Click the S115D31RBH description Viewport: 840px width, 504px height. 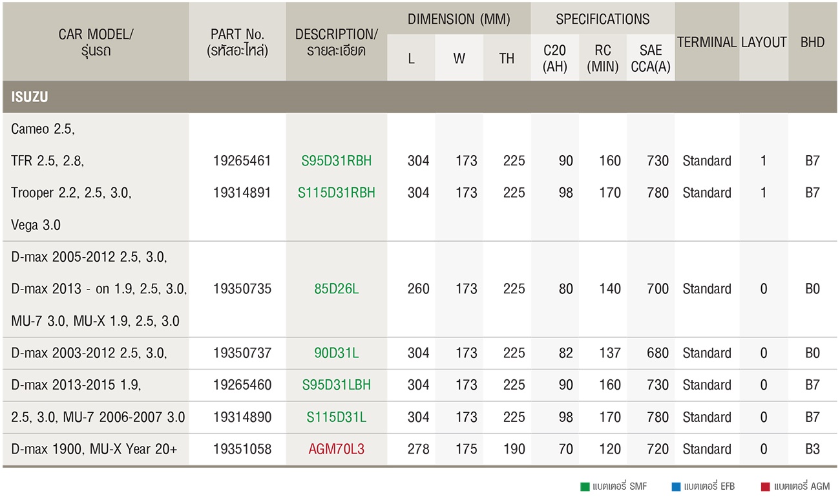337,193
